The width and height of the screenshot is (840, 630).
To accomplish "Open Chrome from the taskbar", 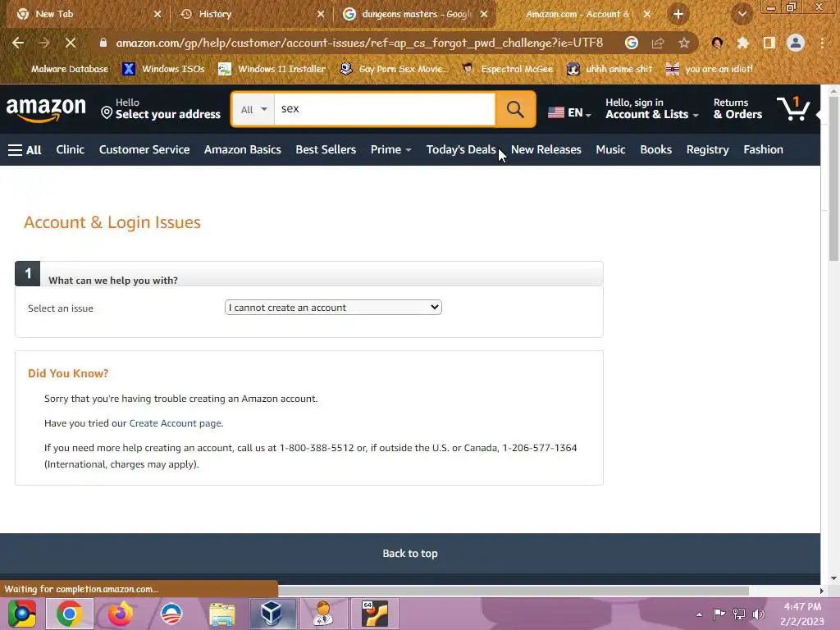I will pos(69,614).
